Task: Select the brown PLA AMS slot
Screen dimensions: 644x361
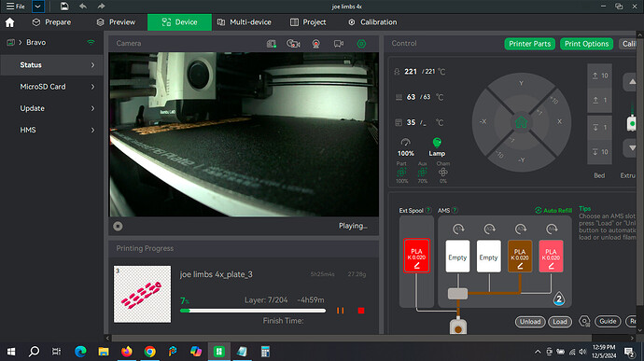Action: click(520, 257)
